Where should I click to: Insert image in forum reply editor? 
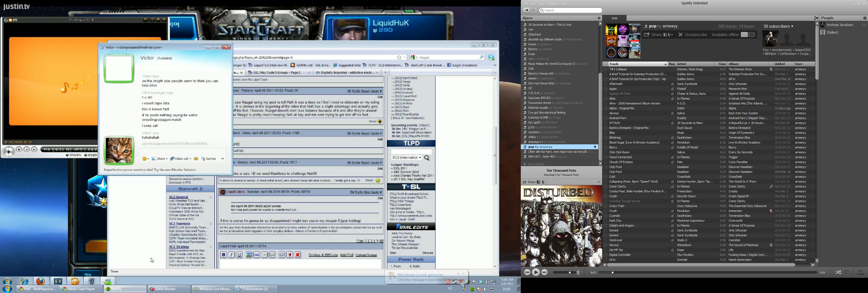(x=249, y=255)
